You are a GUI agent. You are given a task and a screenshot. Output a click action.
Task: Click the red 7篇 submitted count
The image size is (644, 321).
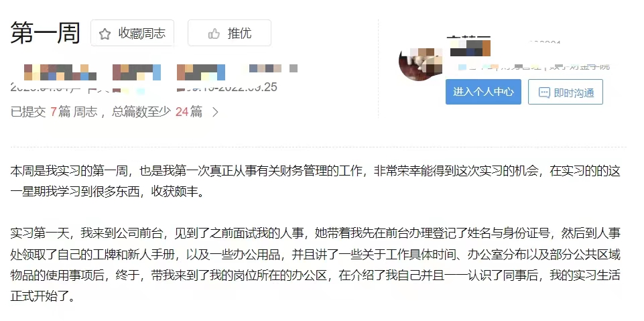click(x=60, y=112)
